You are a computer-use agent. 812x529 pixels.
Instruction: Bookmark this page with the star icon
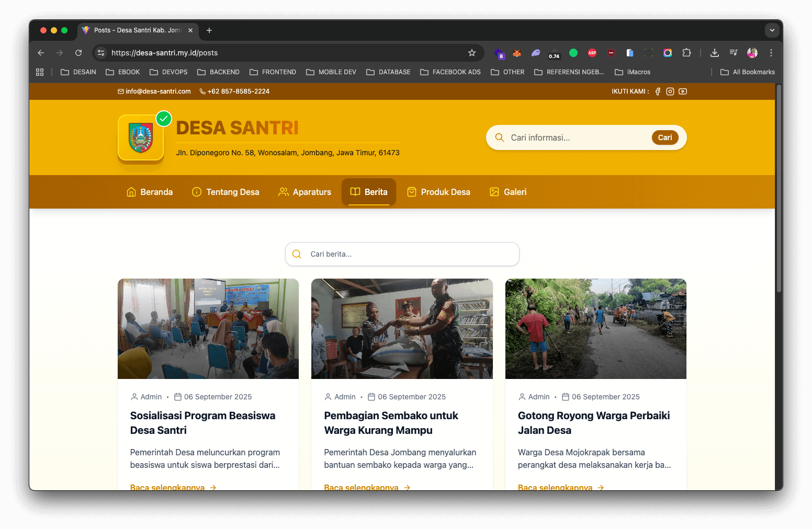(472, 53)
